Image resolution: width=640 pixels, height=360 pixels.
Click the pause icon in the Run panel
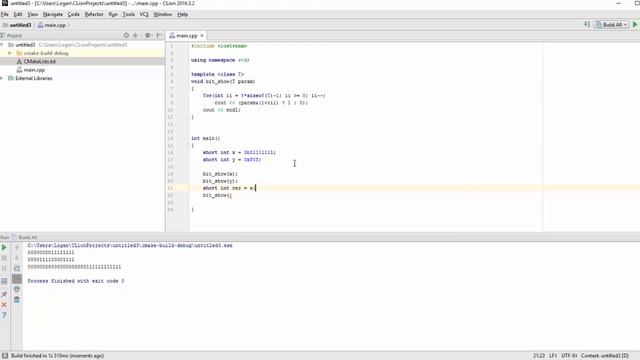[x=4, y=269]
